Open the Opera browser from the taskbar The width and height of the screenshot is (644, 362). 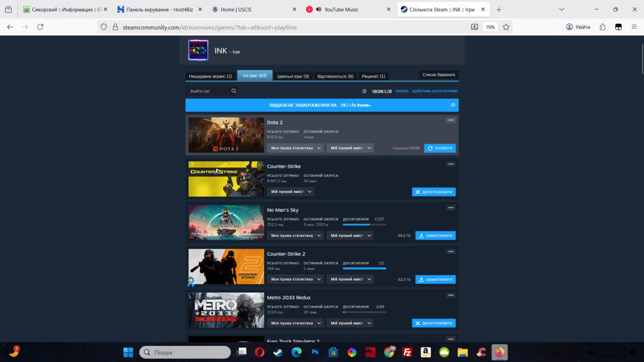[x=259, y=352]
